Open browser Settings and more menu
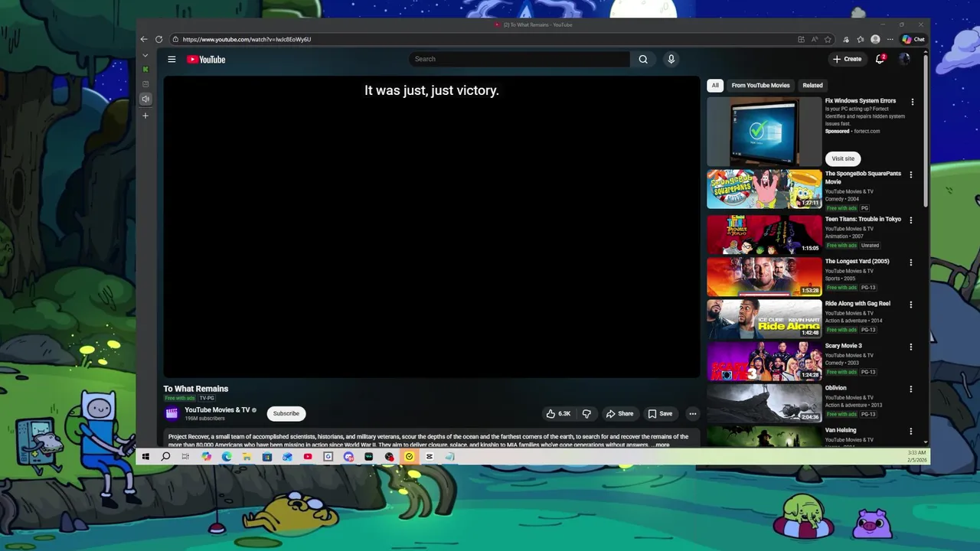The image size is (980, 551). [890, 39]
